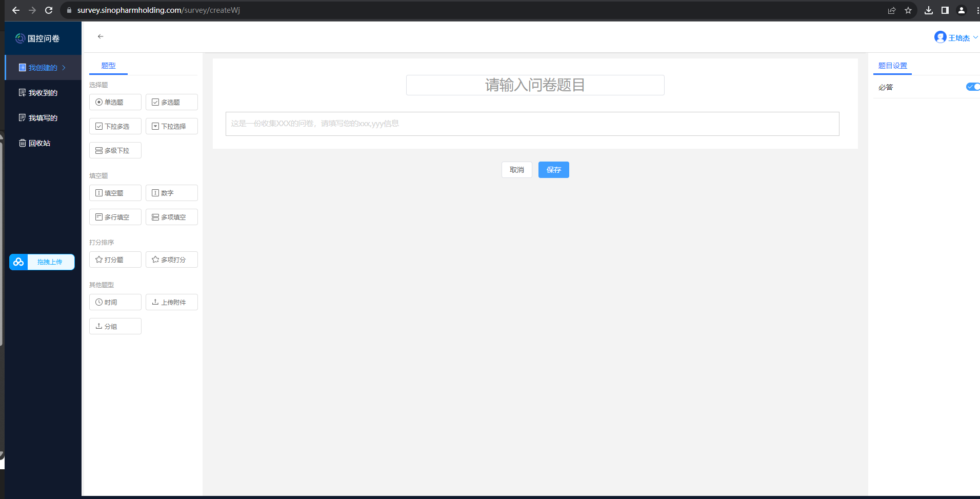Add a 上传附件 question
This screenshot has height=499, width=980.
coord(172,302)
